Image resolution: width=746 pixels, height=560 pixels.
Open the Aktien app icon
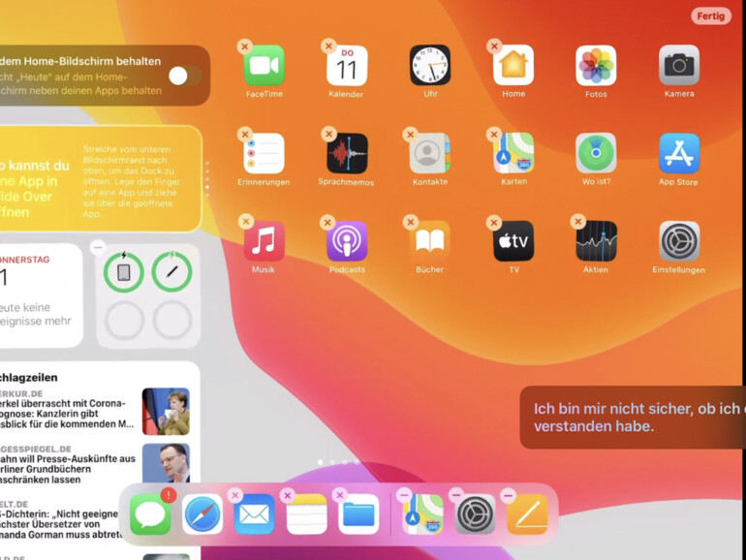tap(596, 241)
